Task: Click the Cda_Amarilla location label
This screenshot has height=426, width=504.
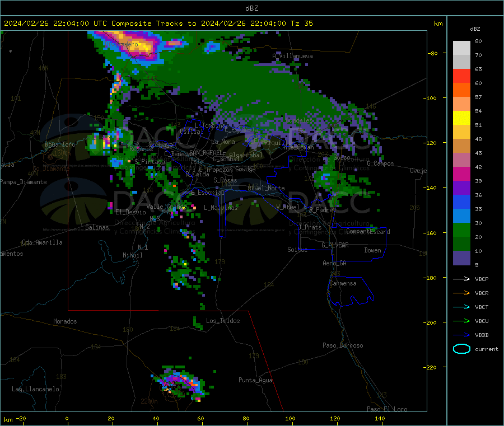Action: pyautogui.click(x=42, y=242)
